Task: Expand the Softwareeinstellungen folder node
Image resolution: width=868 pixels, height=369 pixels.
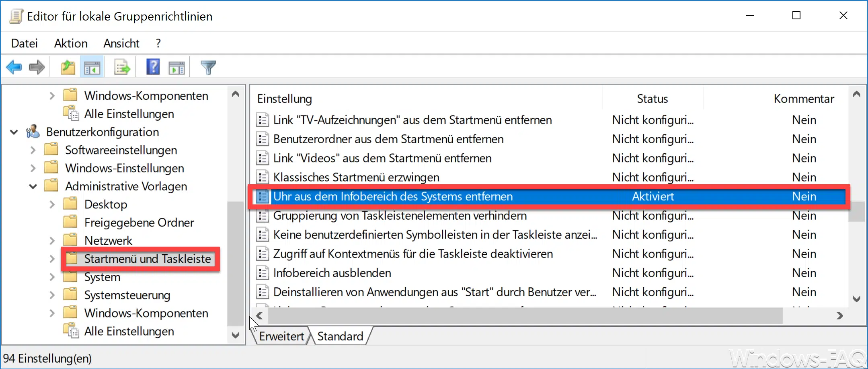Action: (x=33, y=150)
